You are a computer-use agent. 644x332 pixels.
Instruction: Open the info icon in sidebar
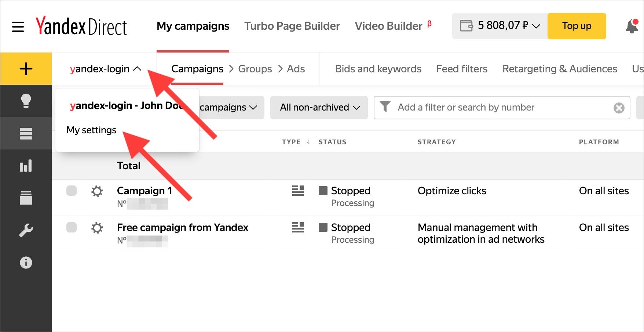point(26,263)
